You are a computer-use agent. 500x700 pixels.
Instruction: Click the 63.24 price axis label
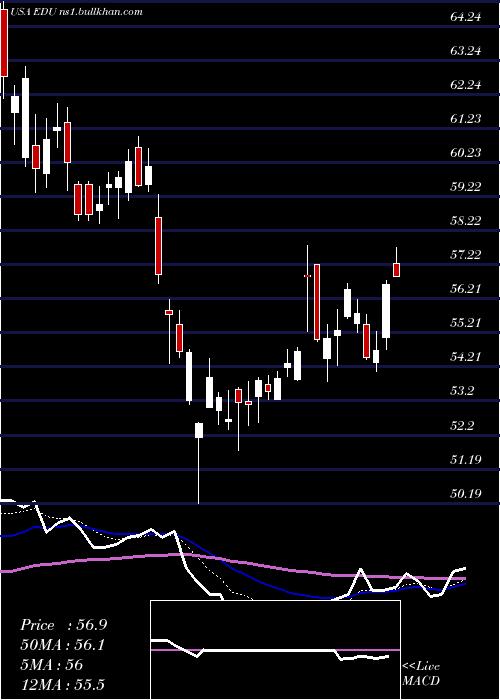tap(466, 51)
